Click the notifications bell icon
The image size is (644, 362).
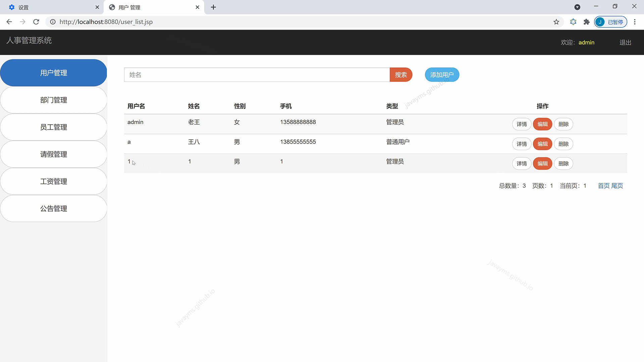pos(573,22)
